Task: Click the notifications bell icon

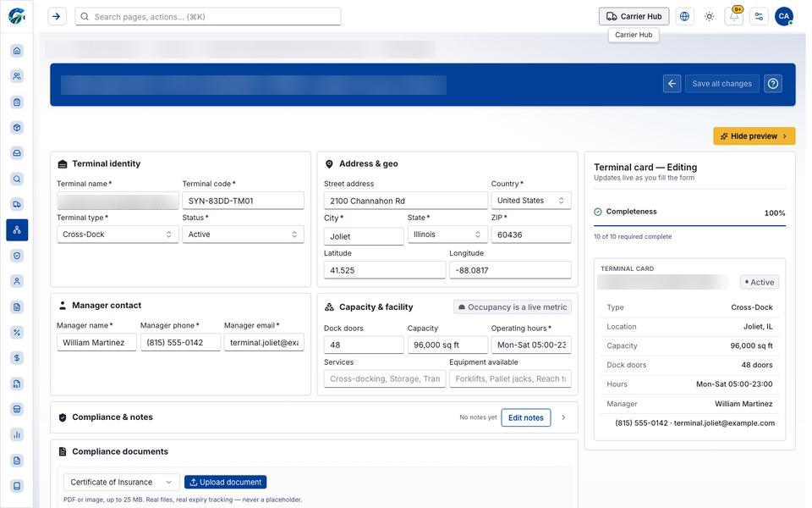Action: [734, 16]
